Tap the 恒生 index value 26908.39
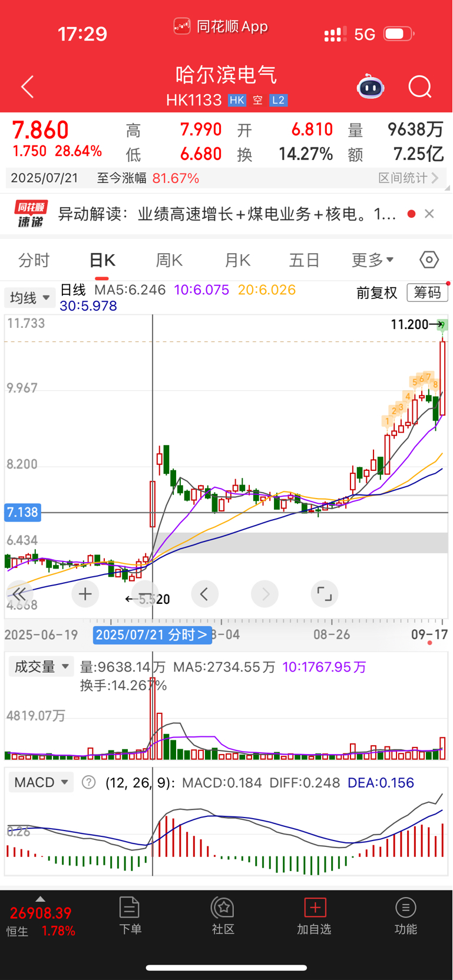This screenshot has width=453, height=980. (x=41, y=913)
